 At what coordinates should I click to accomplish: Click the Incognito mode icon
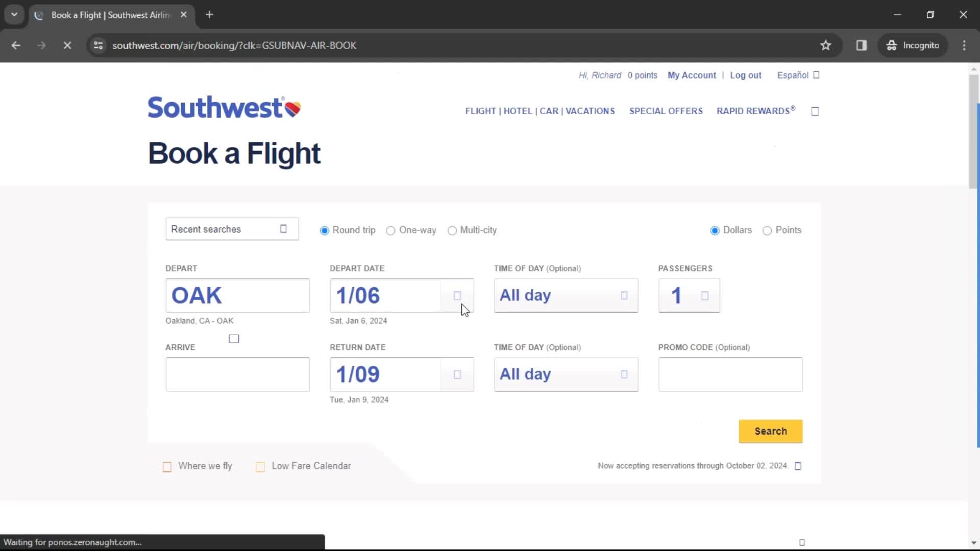[x=892, y=45]
